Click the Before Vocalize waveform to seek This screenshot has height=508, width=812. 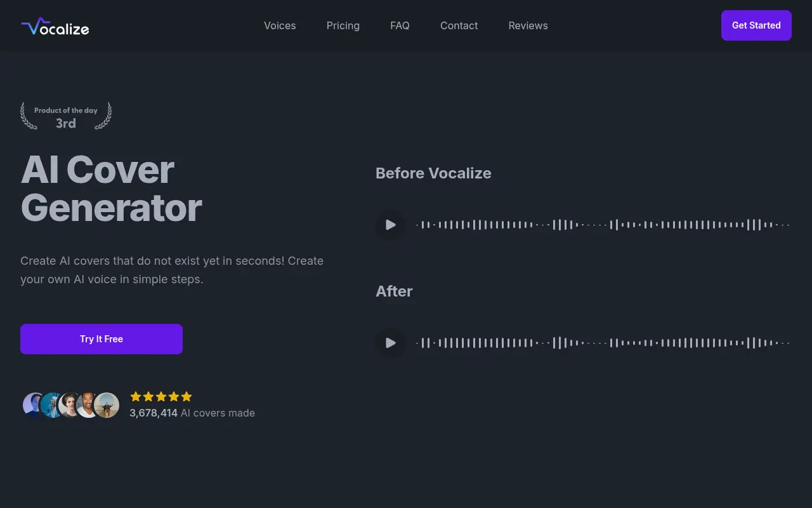603,225
